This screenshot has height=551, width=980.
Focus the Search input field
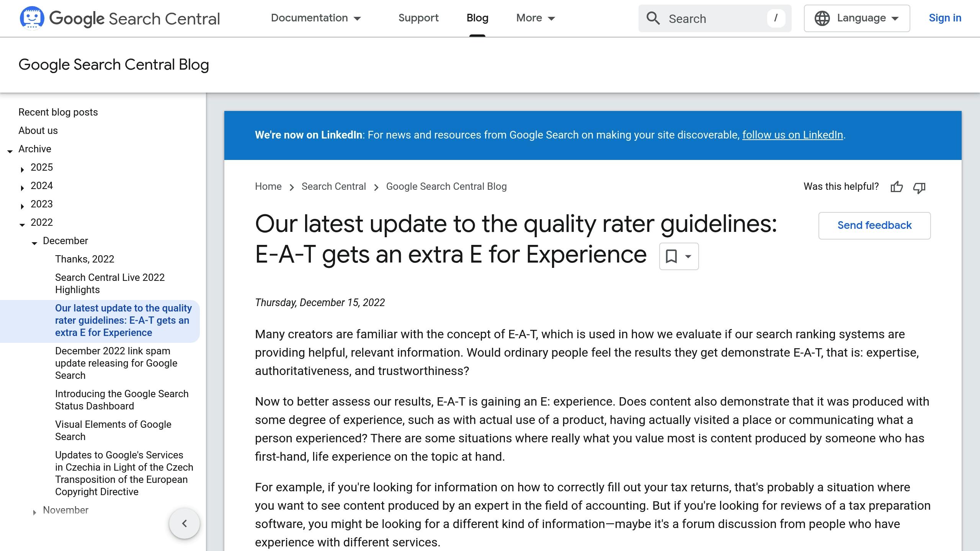pos(715,18)
